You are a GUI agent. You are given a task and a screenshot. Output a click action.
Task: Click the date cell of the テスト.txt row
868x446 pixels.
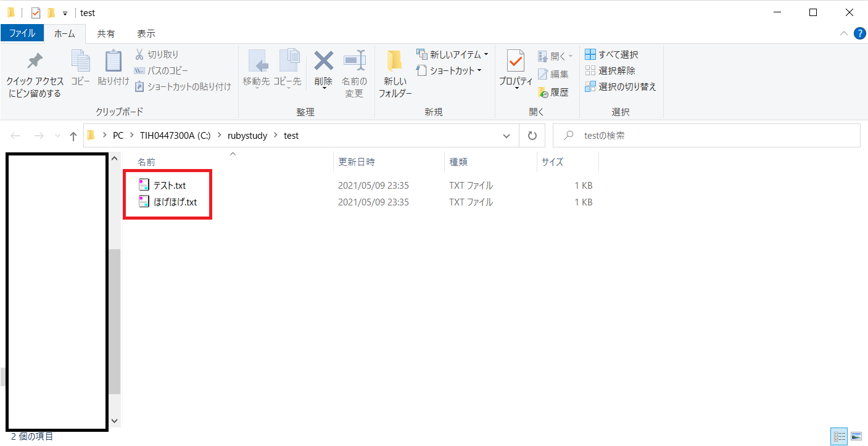coord(373,185)
